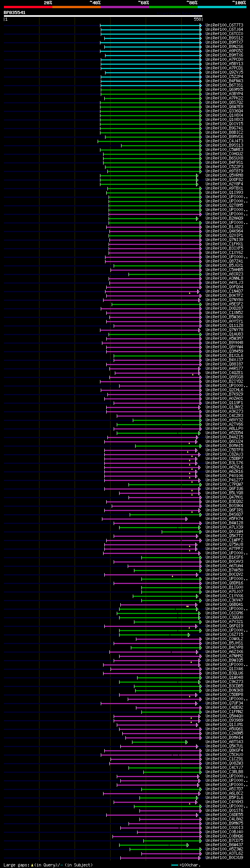Viewport: 250px width, 868px height.
Task: Open hit UniRef100_C6TJ64
Action: (x=224, y=29)
